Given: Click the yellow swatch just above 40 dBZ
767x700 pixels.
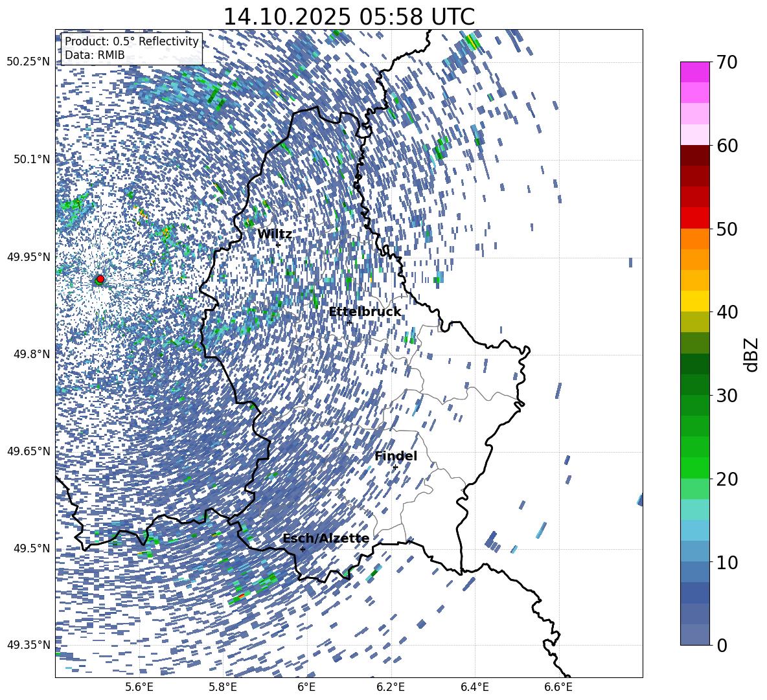Looking at the screenshot, I should (695, 301).
